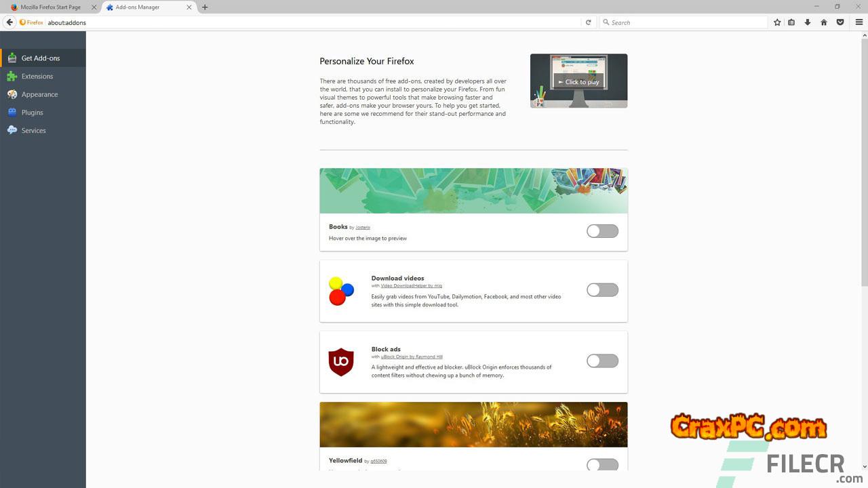The width and height of the screenshot is (868, 488).
Task: Open the uBlock Origin by Raymond Hill link
Action: 412,357
